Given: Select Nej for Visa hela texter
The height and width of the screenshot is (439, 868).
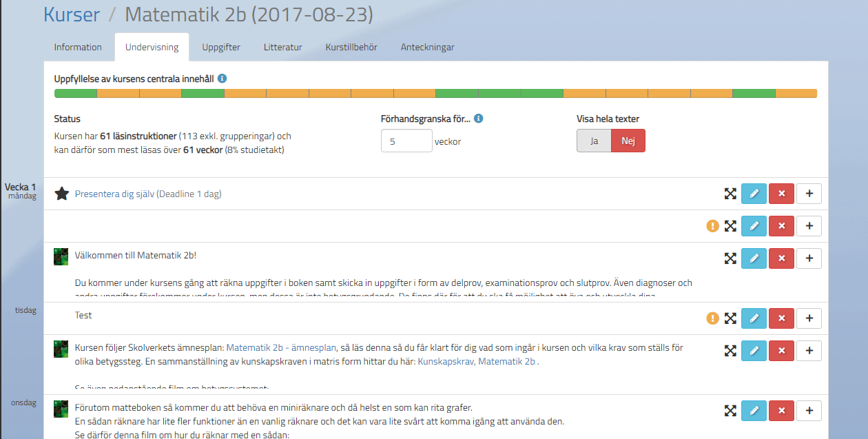Looking at the screenshot, I should 628,141.
